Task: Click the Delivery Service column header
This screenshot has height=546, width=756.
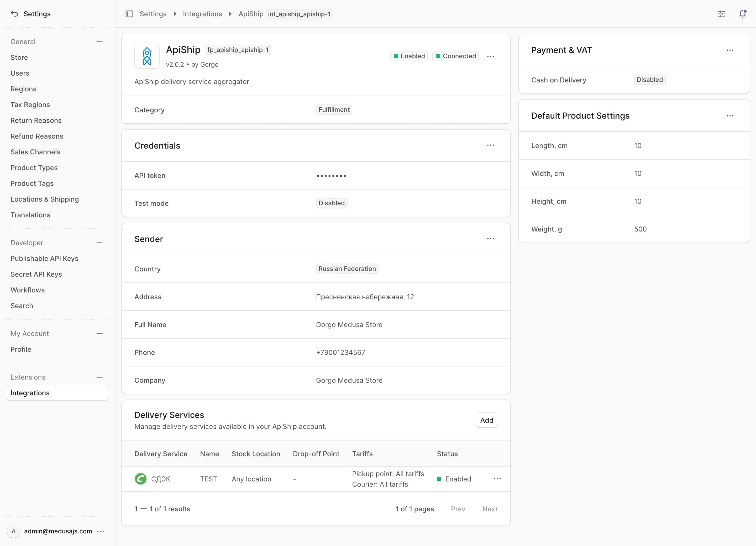Action: (161, 454)
